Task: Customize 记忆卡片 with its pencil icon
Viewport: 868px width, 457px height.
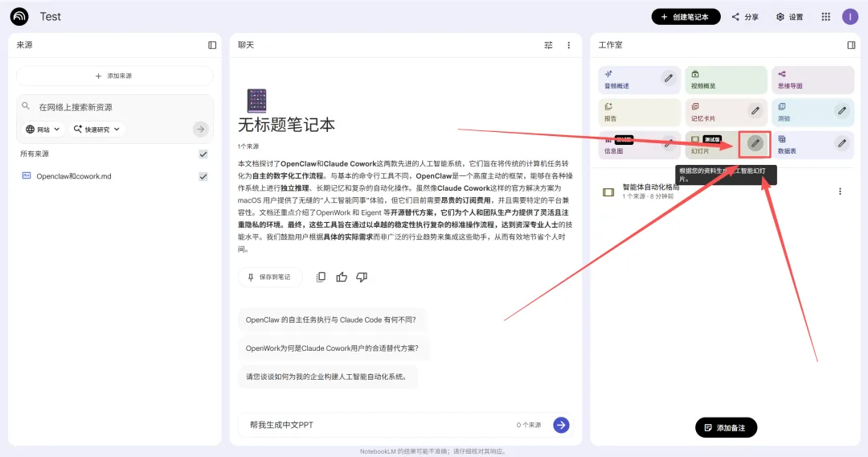Action: (755, 111)
